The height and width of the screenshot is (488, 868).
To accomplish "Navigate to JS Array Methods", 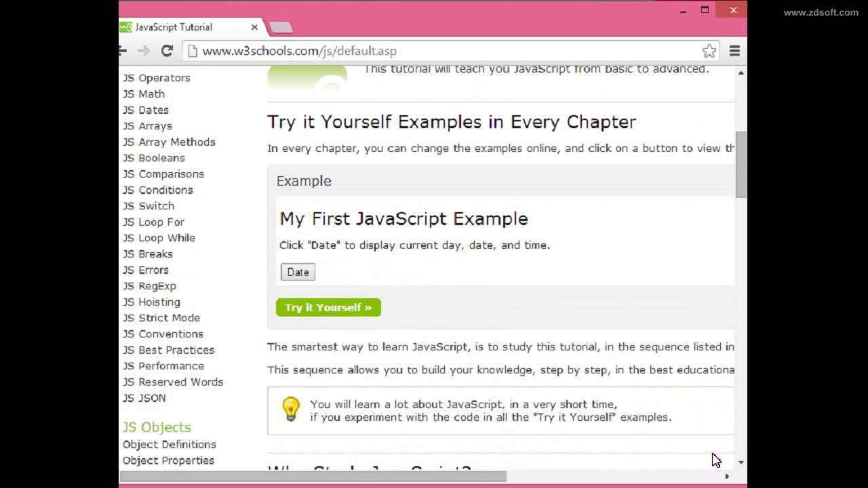I will (169, 142).
